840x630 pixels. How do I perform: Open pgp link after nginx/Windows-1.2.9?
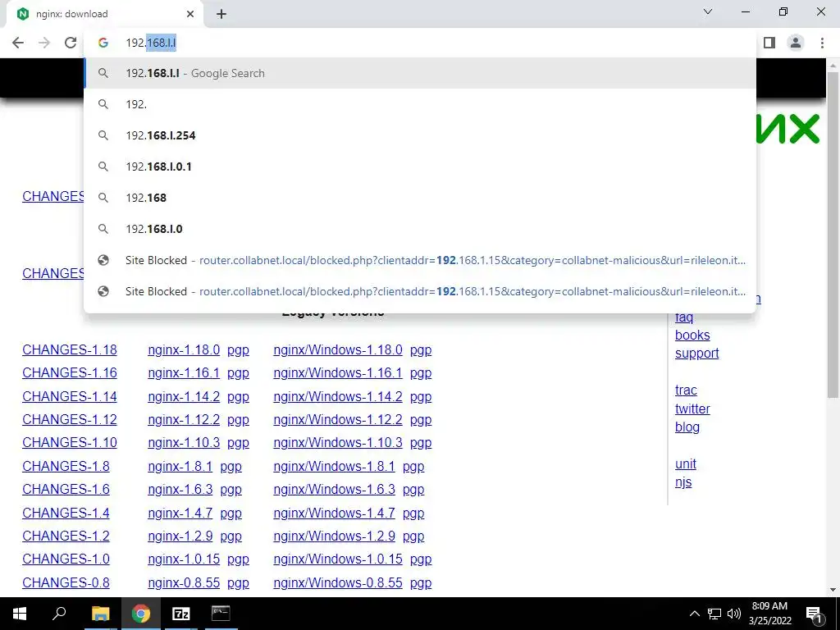pyautogui.click(x=413, y=536)
